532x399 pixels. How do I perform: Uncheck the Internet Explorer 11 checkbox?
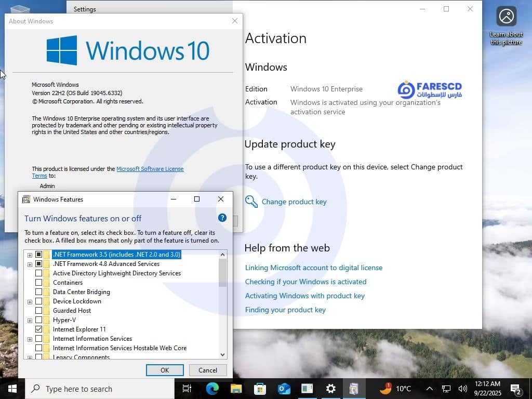click(x=38, y=329)
